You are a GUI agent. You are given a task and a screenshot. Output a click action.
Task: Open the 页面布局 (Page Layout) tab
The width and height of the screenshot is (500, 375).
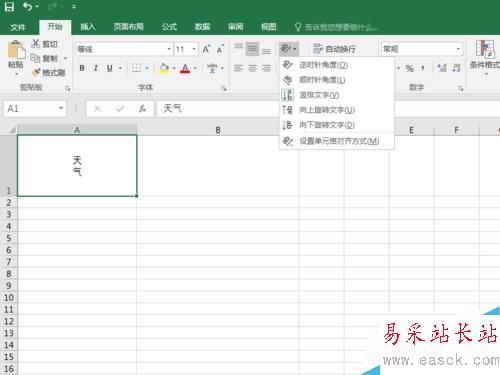pos(128,27)
